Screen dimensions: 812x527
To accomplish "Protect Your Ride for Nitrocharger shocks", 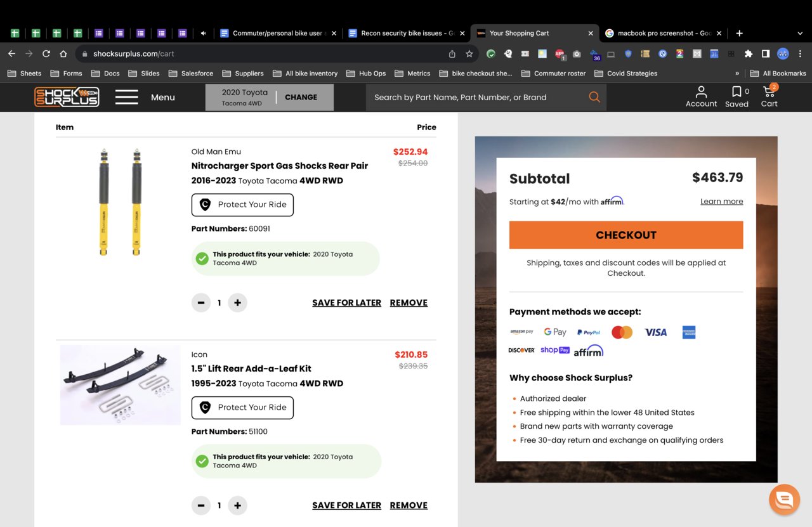I will 242,204.
